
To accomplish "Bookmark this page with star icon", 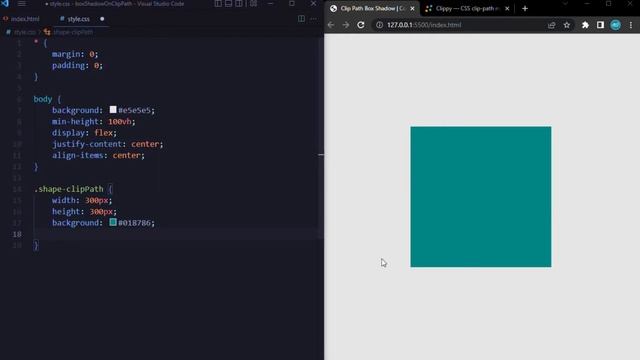I will click(x=567, y=25).
